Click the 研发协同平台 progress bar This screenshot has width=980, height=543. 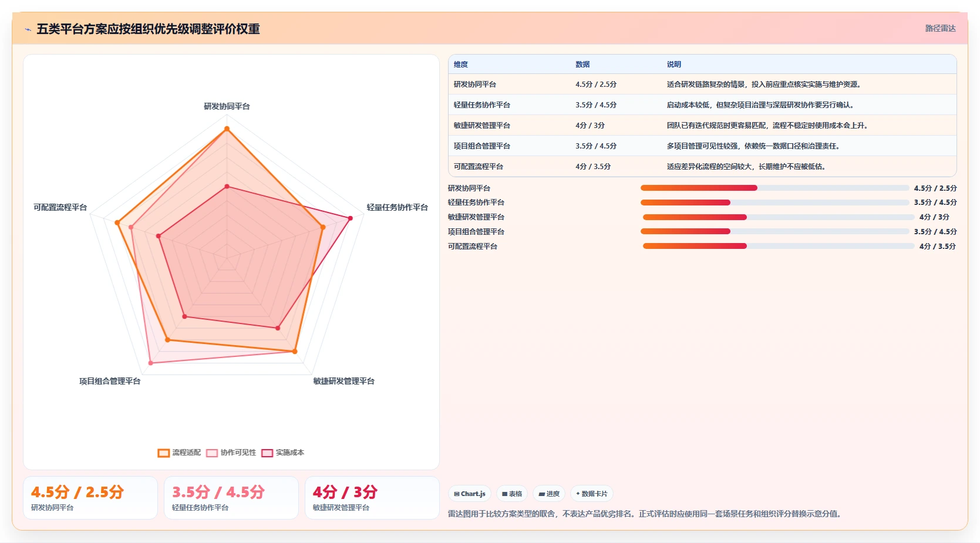pos(774,188)
